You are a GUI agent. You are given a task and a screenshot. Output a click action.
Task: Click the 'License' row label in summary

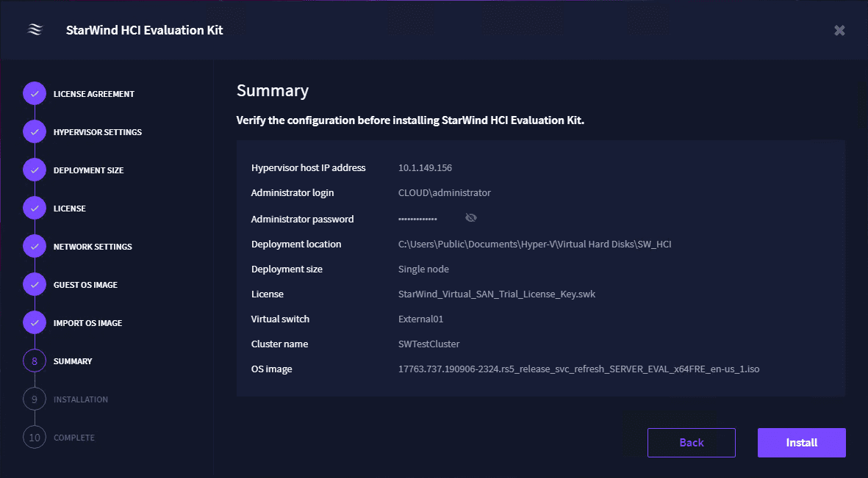(x=268, y=294)
